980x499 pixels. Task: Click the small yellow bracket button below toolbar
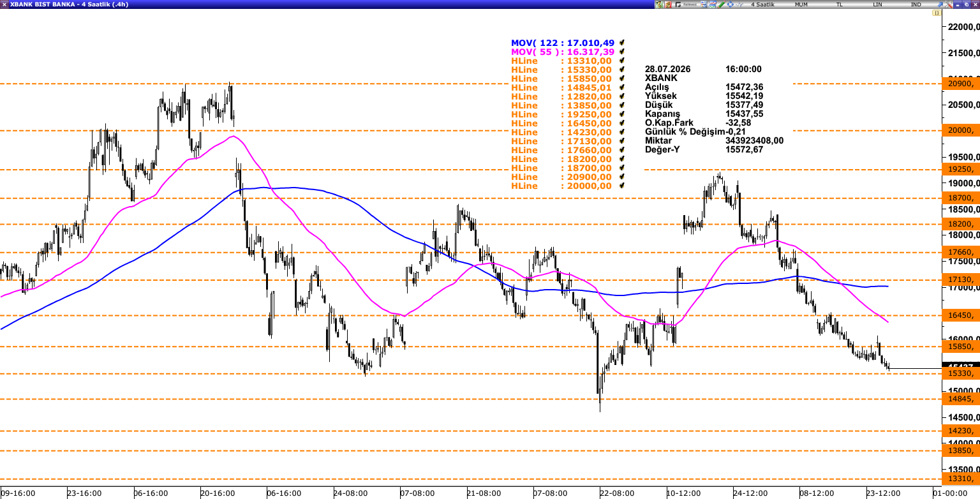(x=937, y=13)
